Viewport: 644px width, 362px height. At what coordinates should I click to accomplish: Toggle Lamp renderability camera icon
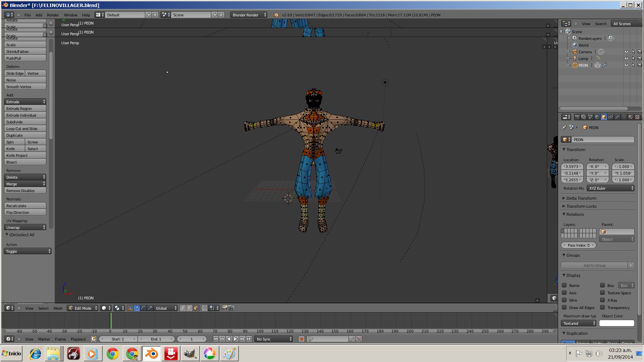point(640,59)
